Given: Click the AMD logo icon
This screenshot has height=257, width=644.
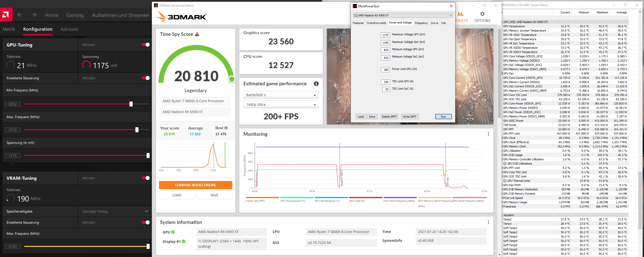Looking at the screenshot, I should (x=6, y=15).
